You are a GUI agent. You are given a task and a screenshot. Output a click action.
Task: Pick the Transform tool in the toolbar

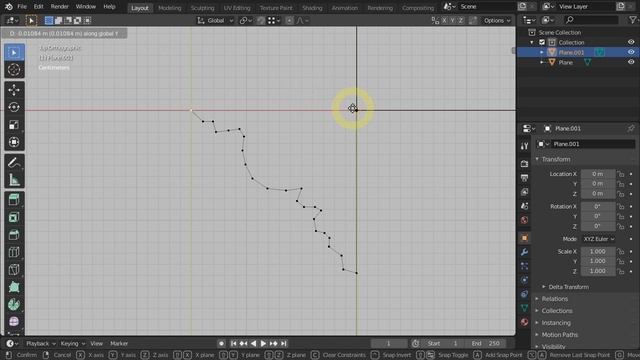pyautogui.click(x=14, y=142)
